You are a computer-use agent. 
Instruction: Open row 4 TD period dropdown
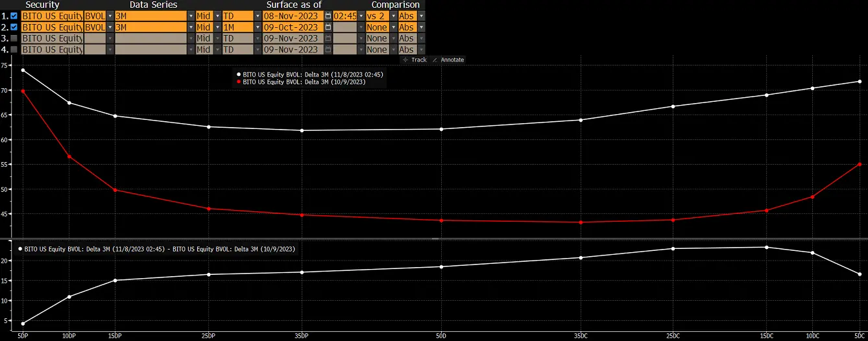pos(258,49)
